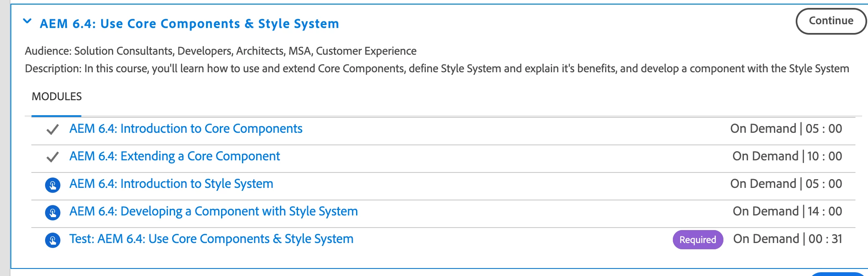This screenshot has height=276, width=868.
Task: Open AEM 6.4: Use Core Components & Style System title
Action: (x=189, y=24)
